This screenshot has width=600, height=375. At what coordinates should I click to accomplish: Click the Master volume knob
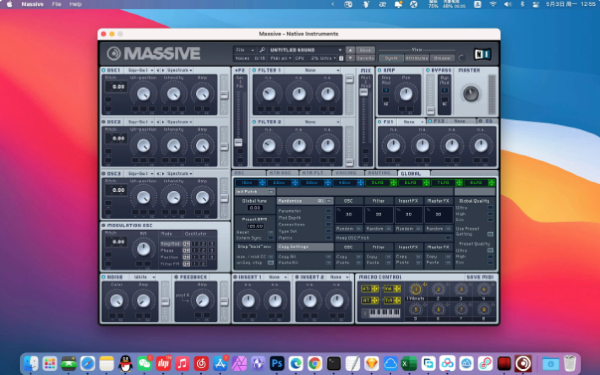click(x=471, y=94)
